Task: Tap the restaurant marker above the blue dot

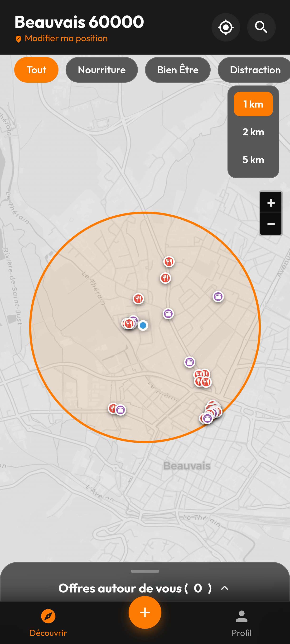Action: [138, 298]
